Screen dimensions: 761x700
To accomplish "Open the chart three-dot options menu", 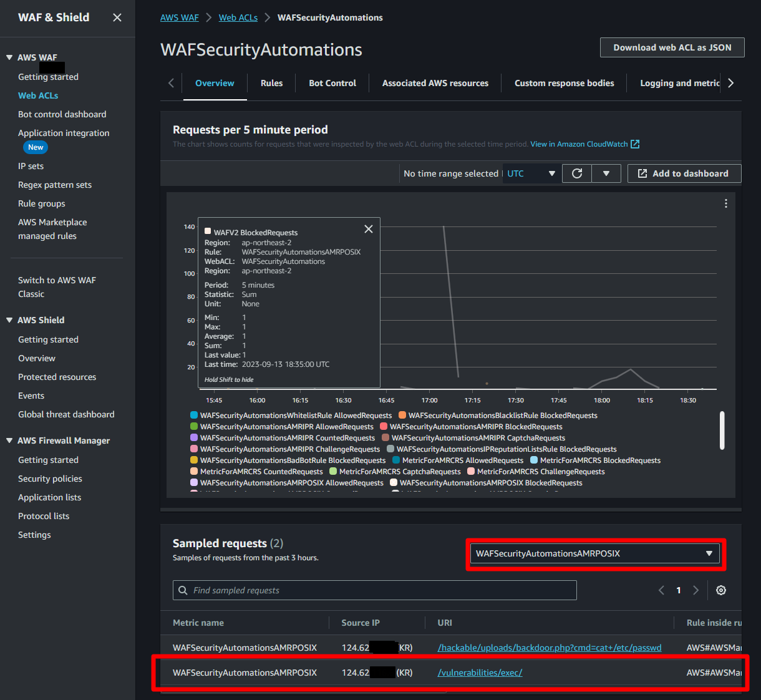I will (726, 203).
